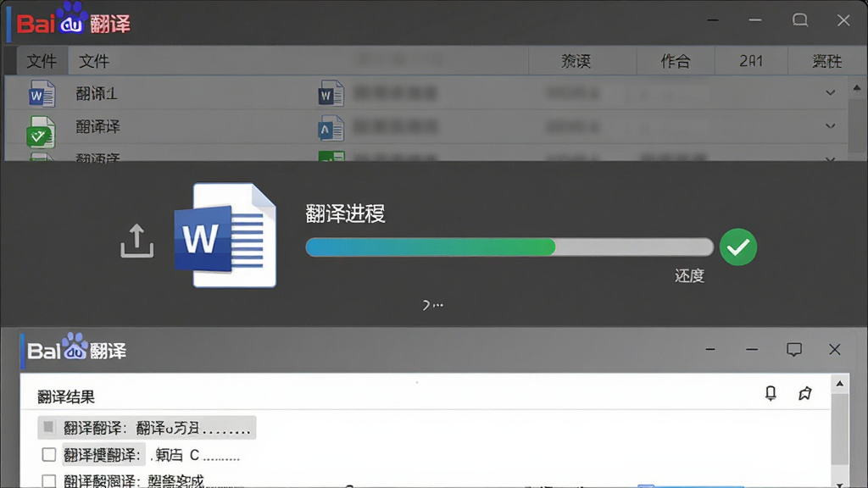Image resolution: width=868 pixels, height=488 pixels.
Task: Click the scroll-up arrow of the 翻译结果 panel
Action: point(840,384)
